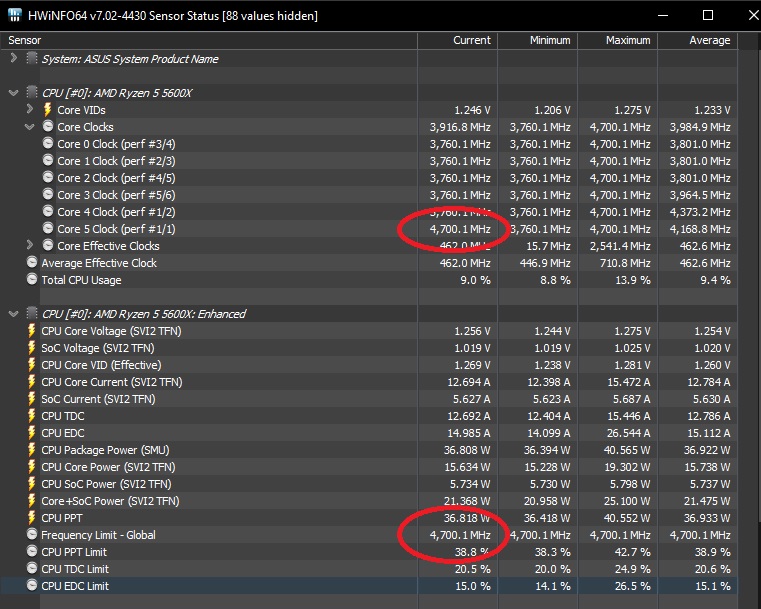Viewport: 761px width, 609px height.
Task: Click lightning icon beside CPU SoC Power
Action: (32, 483)
